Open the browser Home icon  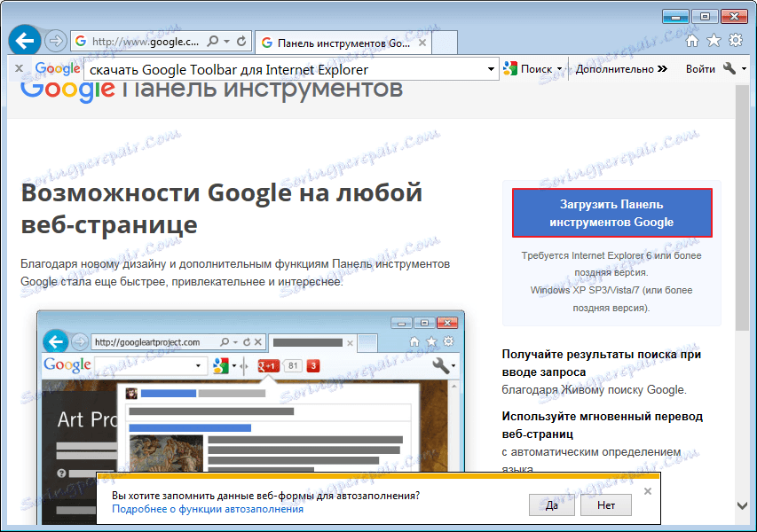692,41
